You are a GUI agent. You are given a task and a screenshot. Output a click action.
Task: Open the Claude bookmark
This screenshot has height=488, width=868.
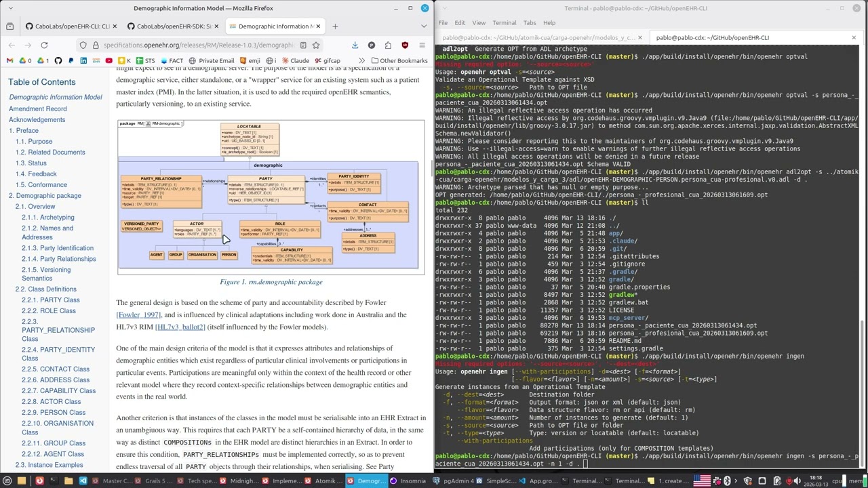tap(294, 61)
